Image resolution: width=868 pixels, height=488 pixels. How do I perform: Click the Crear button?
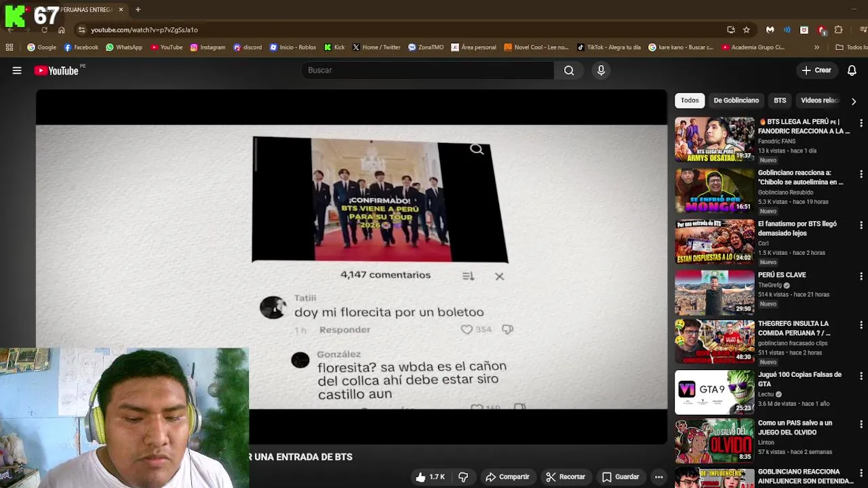816,70
